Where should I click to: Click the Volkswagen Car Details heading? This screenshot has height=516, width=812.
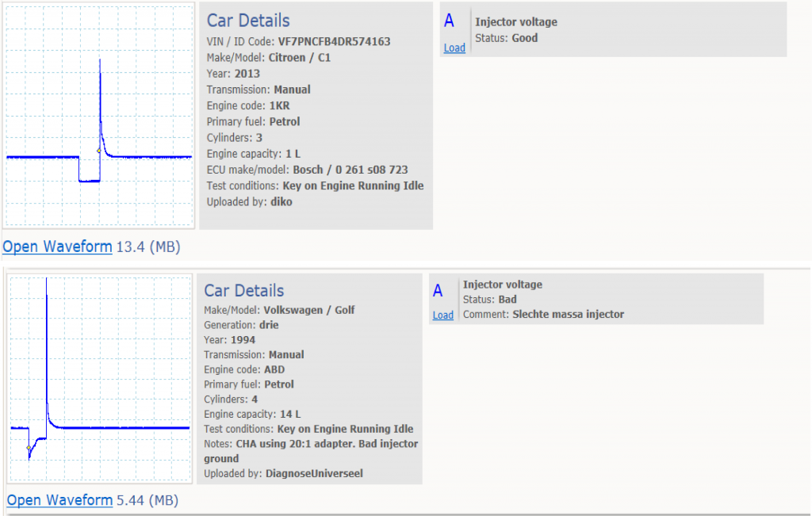tap(244, 290)
